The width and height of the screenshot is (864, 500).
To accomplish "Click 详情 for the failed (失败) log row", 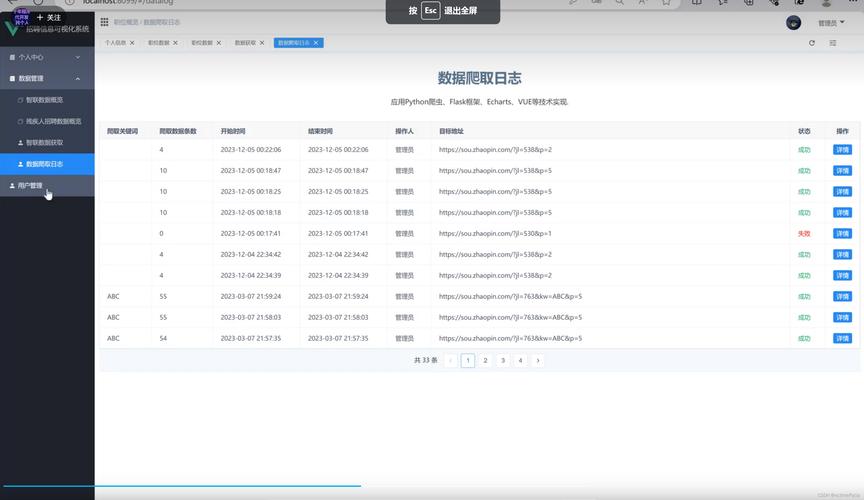I will [842, 233].
